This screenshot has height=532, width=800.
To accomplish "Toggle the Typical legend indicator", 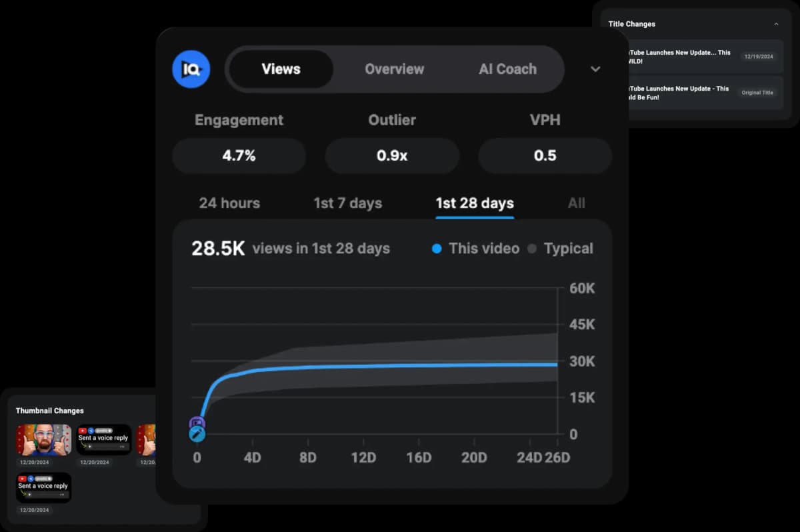I will 531,248.
